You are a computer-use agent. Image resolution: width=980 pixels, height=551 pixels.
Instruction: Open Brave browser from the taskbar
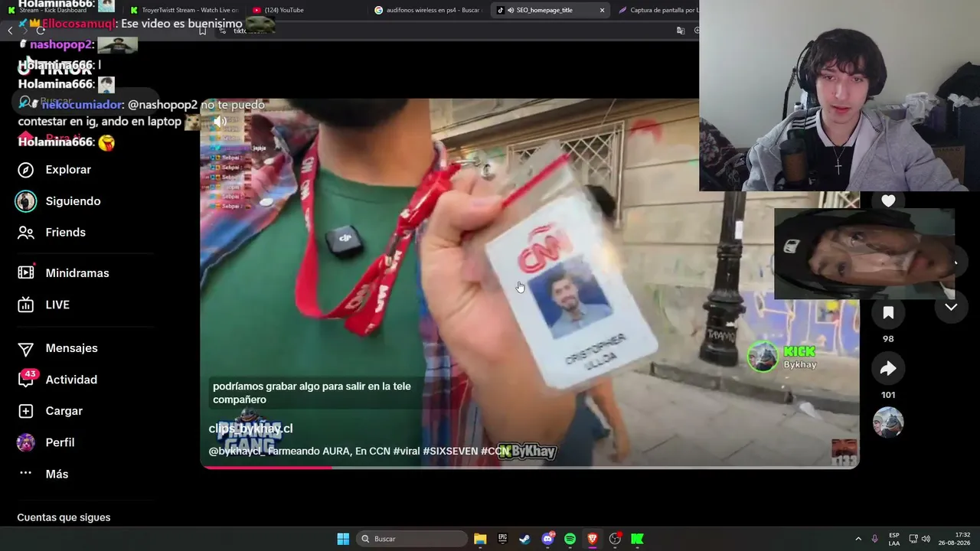(x=592, y=539)
